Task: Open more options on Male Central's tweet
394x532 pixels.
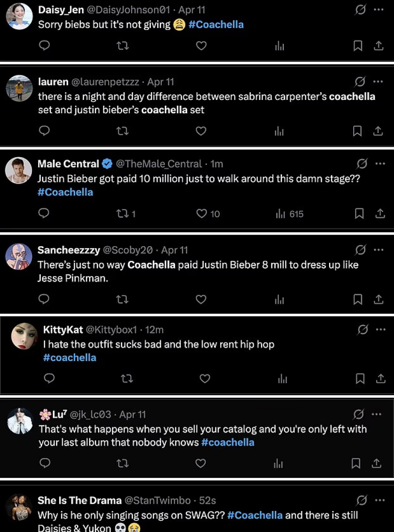Action: pos(380,164)
